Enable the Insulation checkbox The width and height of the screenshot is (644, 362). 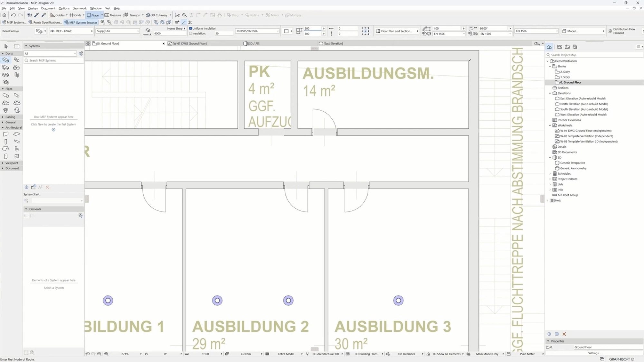(x=191, y=33)
